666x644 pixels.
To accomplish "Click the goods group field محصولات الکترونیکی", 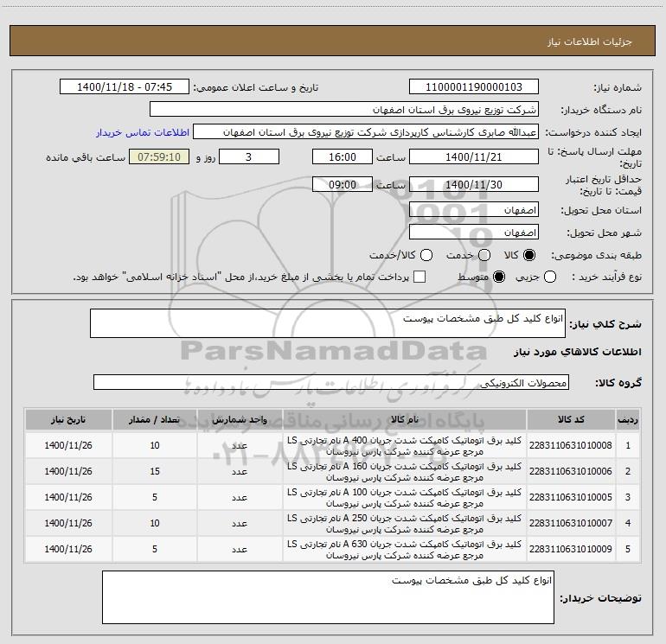I will pos(331,382).
